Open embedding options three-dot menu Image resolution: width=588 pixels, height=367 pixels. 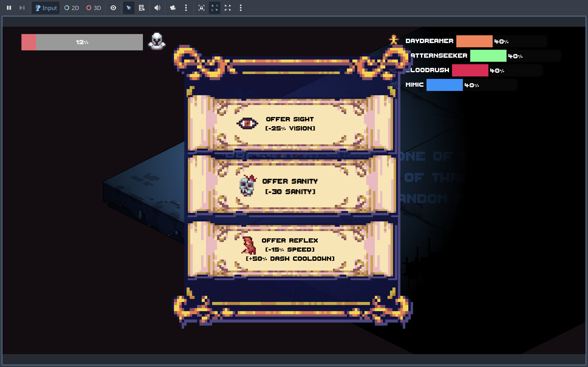(x=241, y=8)
